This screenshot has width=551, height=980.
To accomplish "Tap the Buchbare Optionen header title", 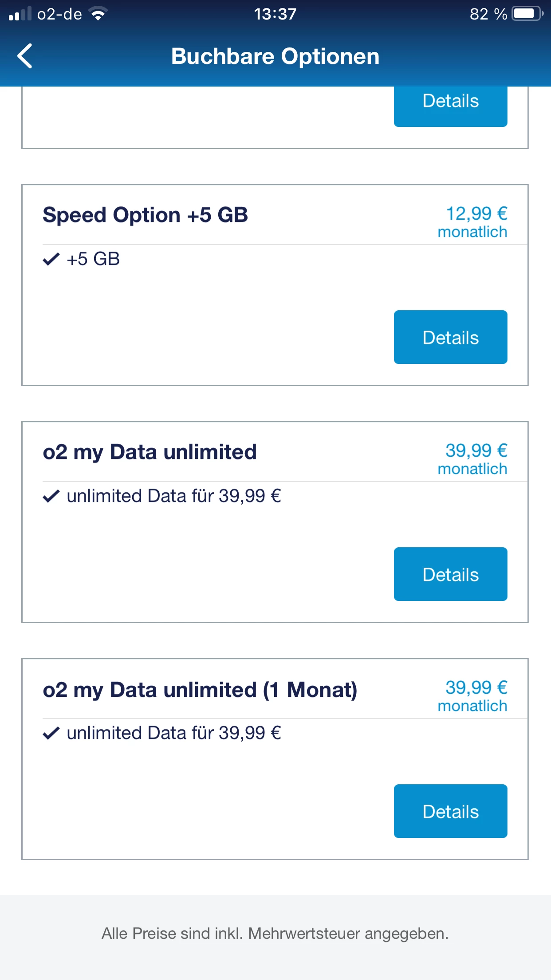I will pos(275,56).
